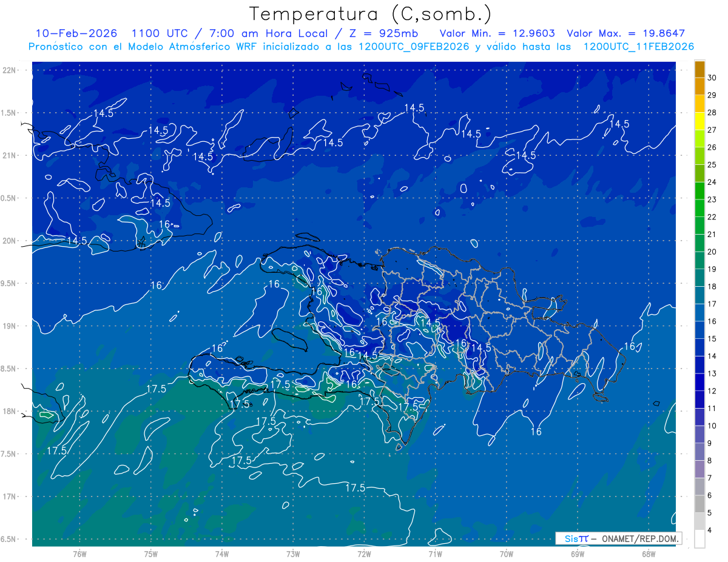The image size is (728, 562).
Task: Click the "16" value on the color bar scale
Action: coord(712,321)
